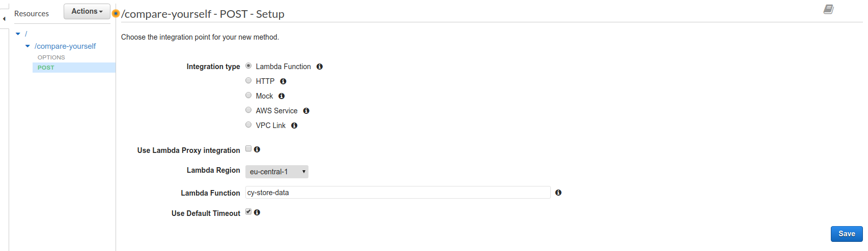Uncheck Use Default Timeout checkbox
Screen dimensions: 868x251
(248, 211)
